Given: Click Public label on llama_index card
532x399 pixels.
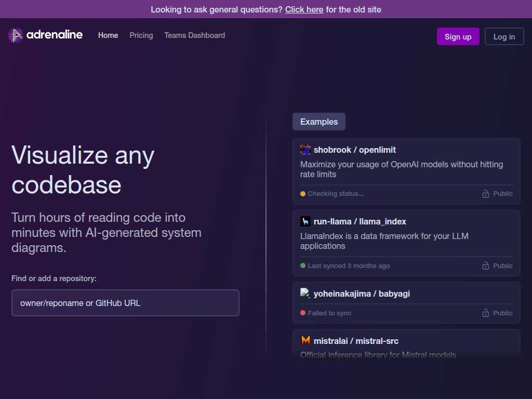Looking at the screenshot, I should tap(503, 265).
